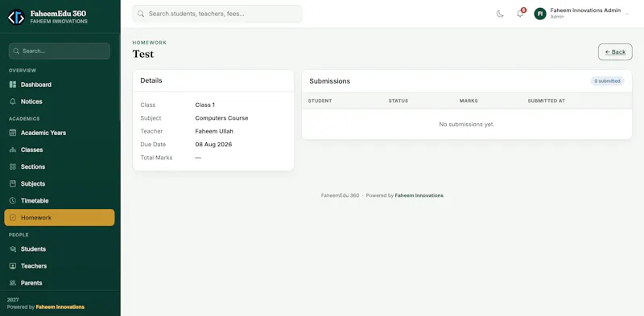Click the 0 submitted badge

tap(607, 81)
